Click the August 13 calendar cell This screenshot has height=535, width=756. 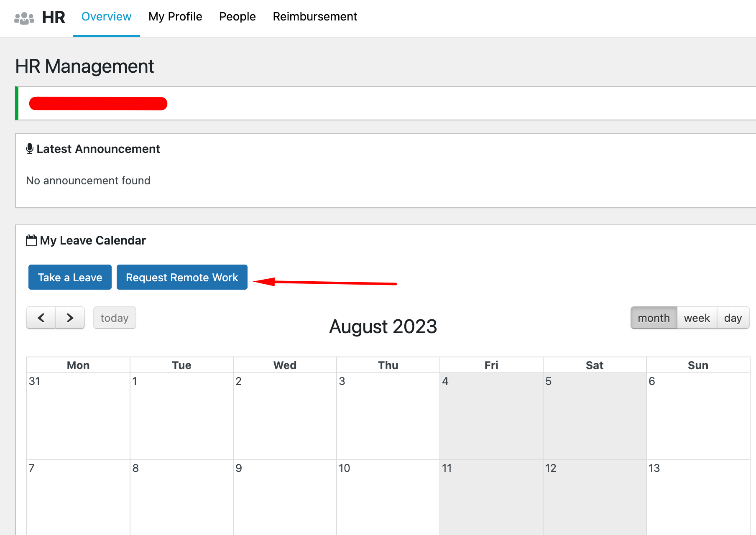tap(697, 497)
